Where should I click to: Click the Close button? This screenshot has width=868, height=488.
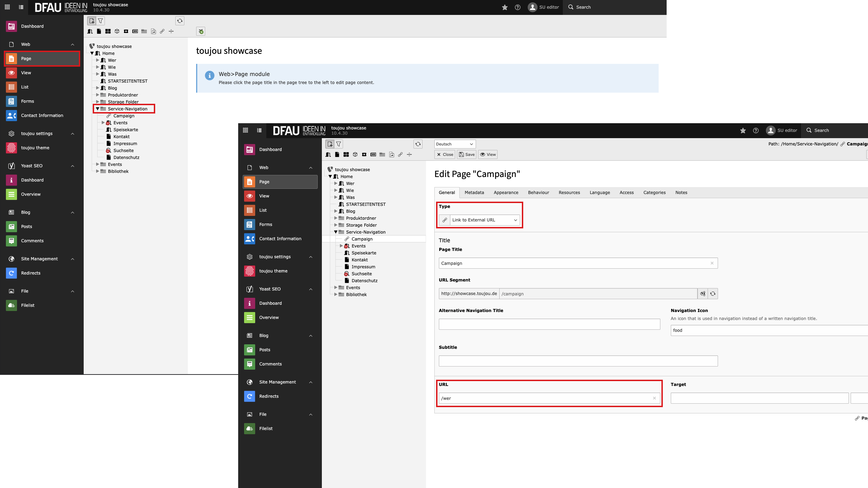[445, 154]
